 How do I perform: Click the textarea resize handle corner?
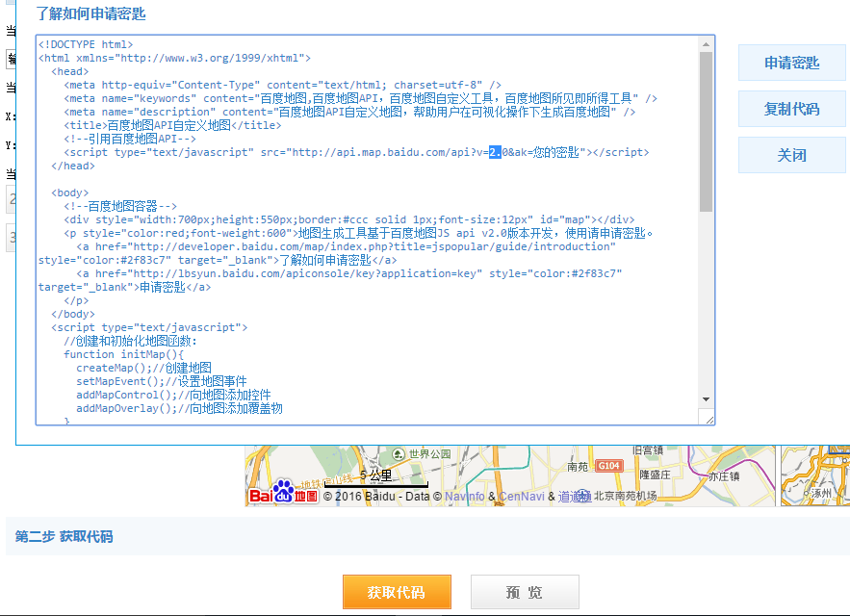coord(708,419)
